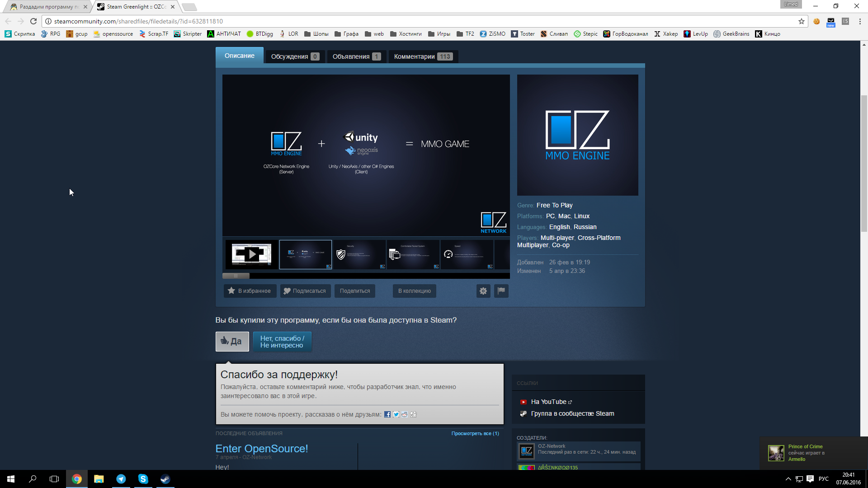Viewport: 868px width, 488px height.
Task: Vote Нет, спасибо / Не интересно
Action: coord(282,342)
